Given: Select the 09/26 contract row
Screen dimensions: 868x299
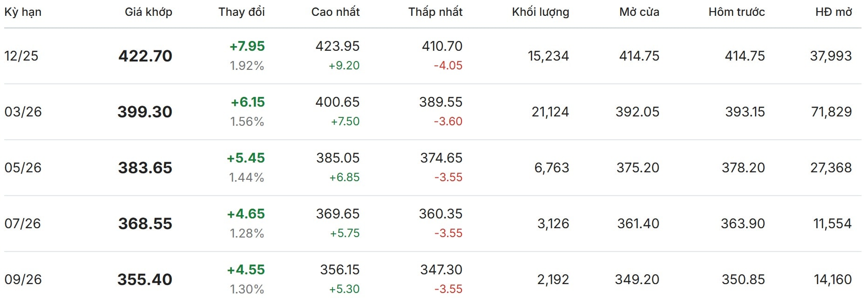Looking at the screenshot, I should click(23, 279).
